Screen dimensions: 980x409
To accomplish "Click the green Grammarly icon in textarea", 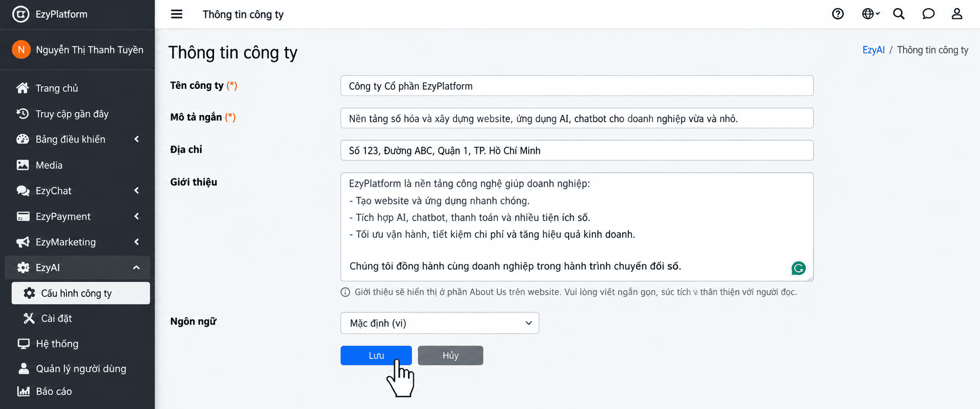I will click(x=798, y=268).
